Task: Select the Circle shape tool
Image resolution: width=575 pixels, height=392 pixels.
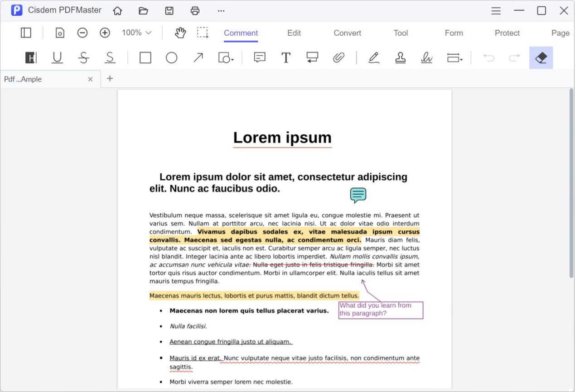Action: [171, 57]
